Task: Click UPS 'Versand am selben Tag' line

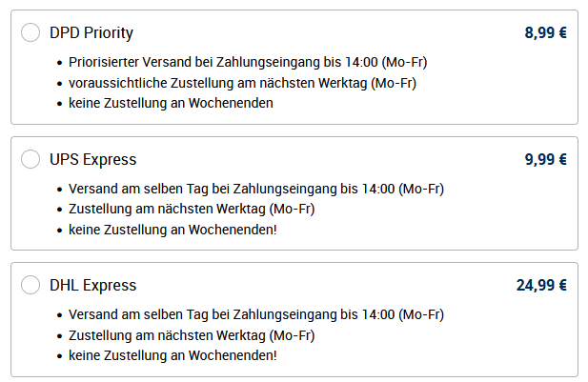Action: tap(256, 189)
